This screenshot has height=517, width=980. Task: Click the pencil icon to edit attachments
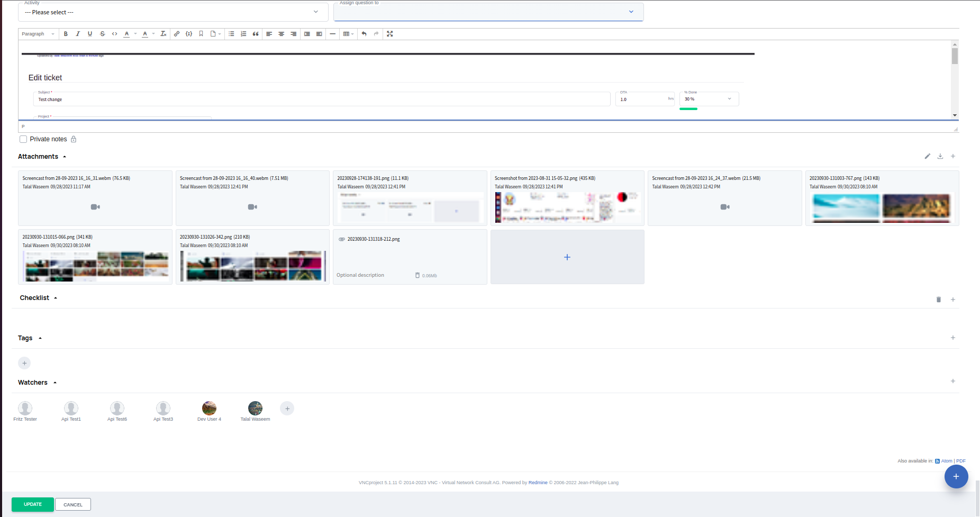click(x=928, y=157)
